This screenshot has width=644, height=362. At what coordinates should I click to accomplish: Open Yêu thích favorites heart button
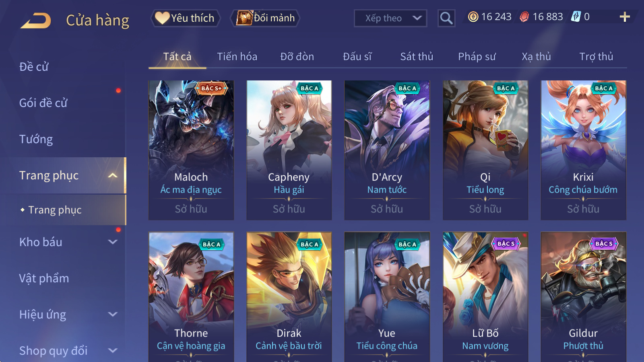point(186,18)
